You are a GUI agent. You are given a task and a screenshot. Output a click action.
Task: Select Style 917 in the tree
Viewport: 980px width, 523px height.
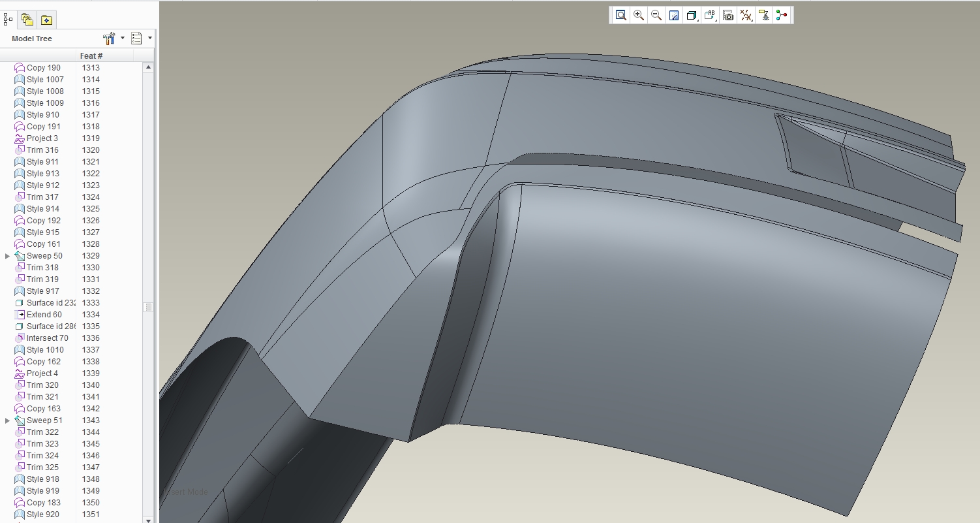pos(43,291)
